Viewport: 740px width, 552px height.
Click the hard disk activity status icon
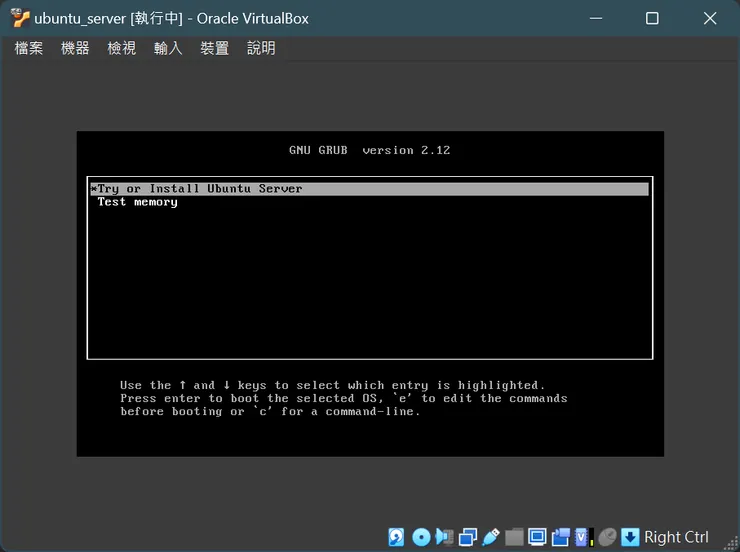point(396,537)
